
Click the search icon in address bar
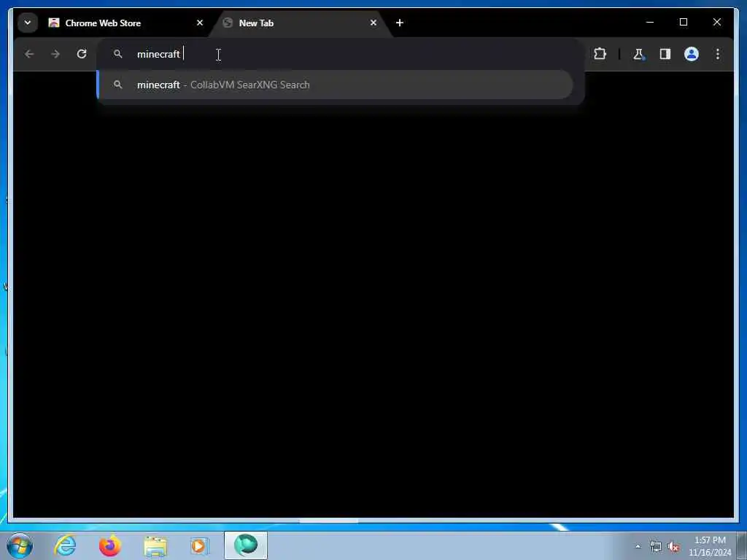pyautogui.click(x=117, y=54)
